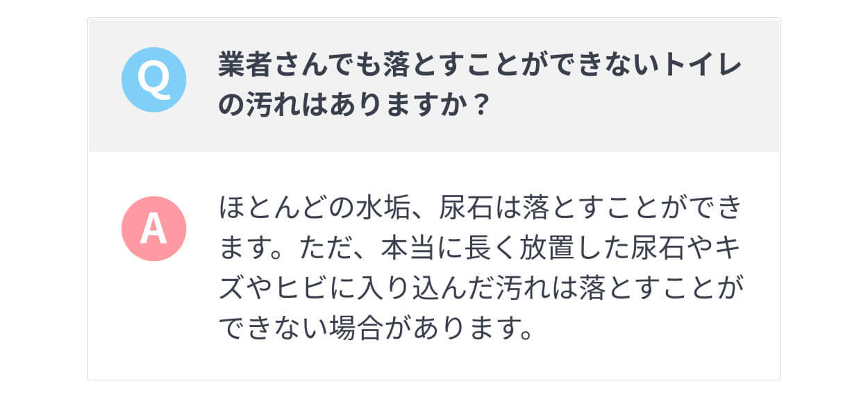Click the answer line starting ます。ただ
The image size is (868, 420).
(480, 248)
